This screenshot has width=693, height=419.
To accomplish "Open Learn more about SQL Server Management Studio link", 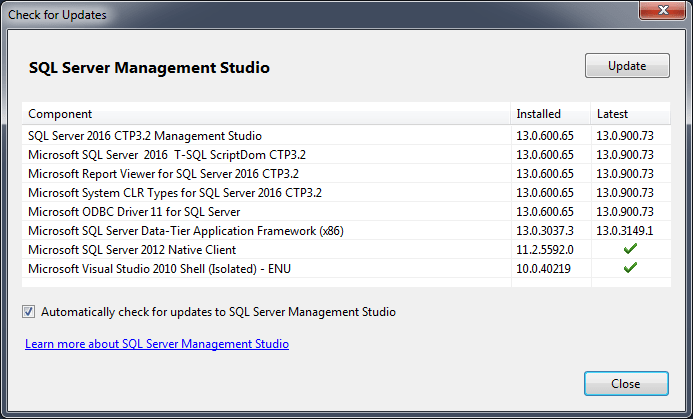I will (157, 344).
